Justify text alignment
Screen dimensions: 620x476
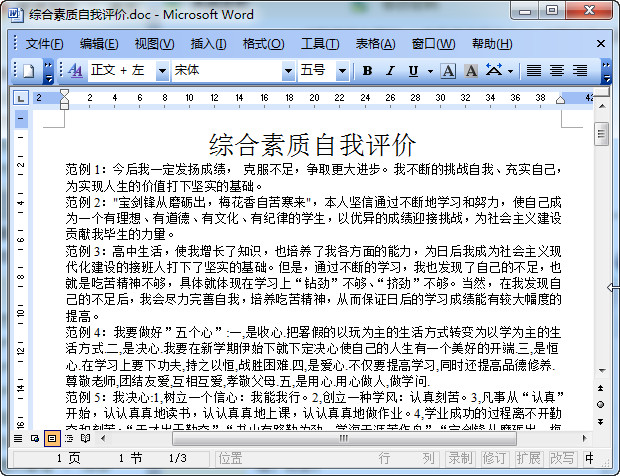click(x=534, y=71)
